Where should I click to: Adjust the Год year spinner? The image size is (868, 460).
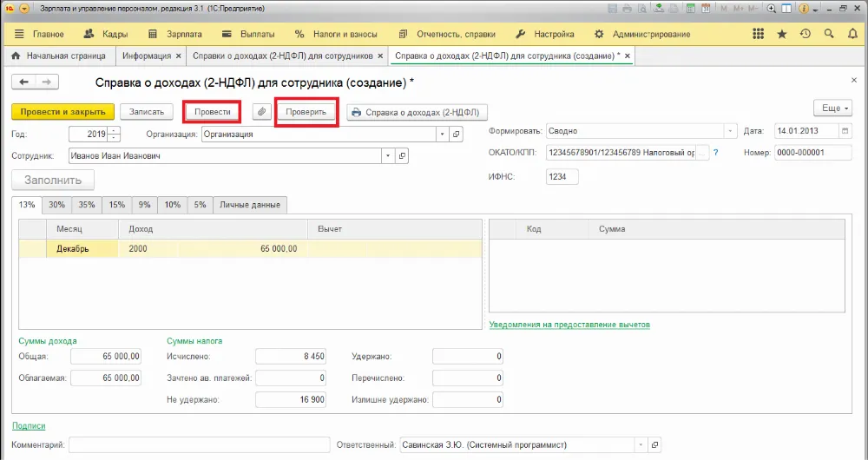[x=114, y=134]
